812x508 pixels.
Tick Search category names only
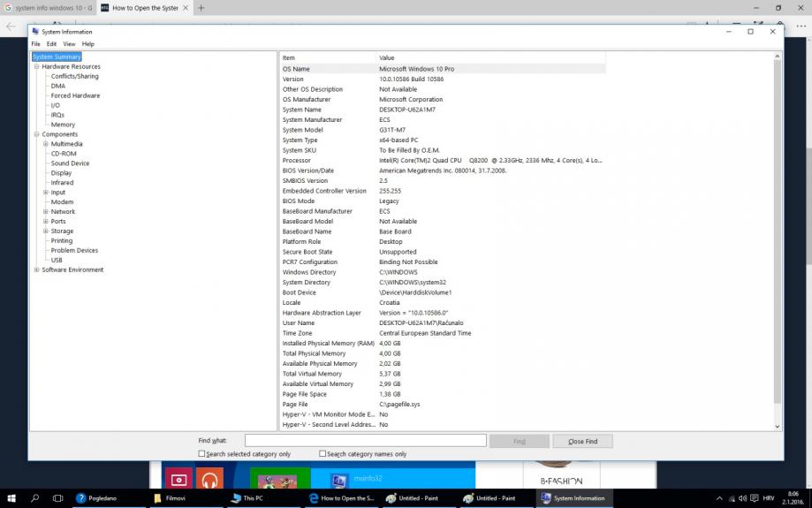coord(323,453)
